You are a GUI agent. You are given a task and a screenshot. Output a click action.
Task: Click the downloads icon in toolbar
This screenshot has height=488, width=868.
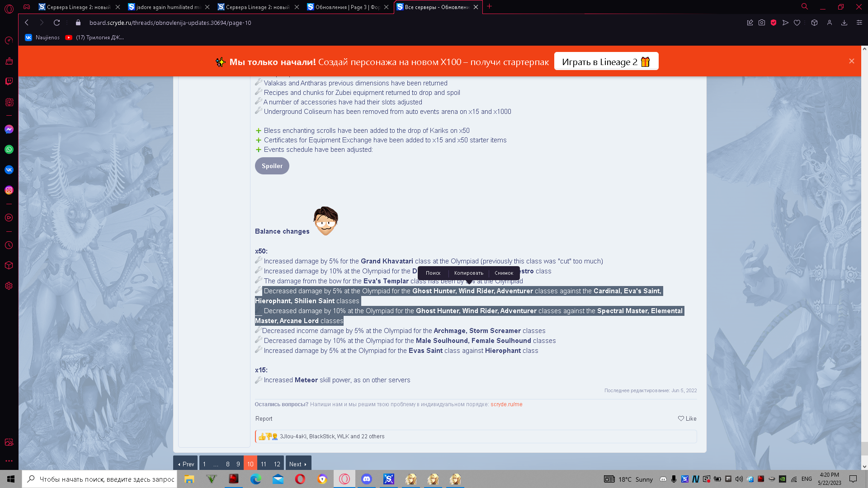[x=844, y=23]
